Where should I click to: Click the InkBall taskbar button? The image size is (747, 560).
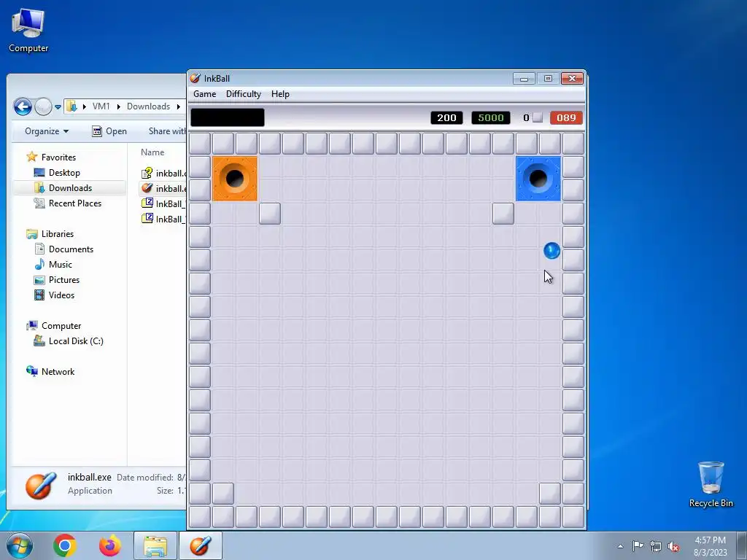pos(201,545)
